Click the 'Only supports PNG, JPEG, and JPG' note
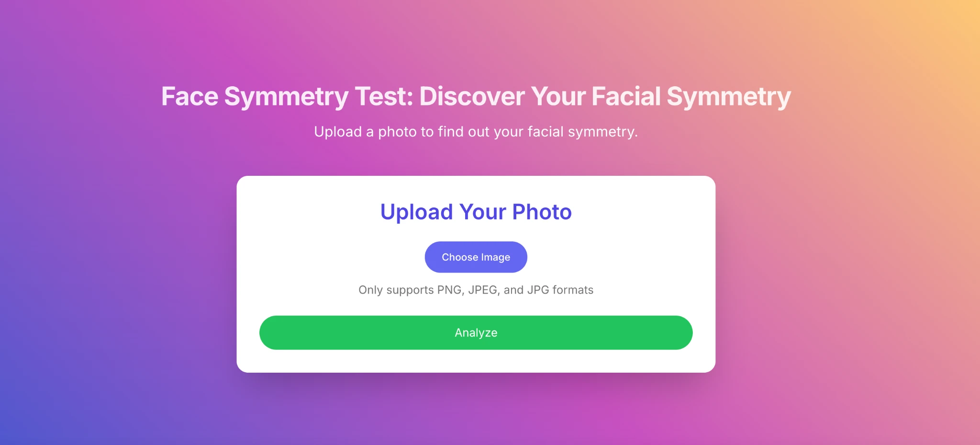The image size is (980, 445). click(x=476, y=290)
